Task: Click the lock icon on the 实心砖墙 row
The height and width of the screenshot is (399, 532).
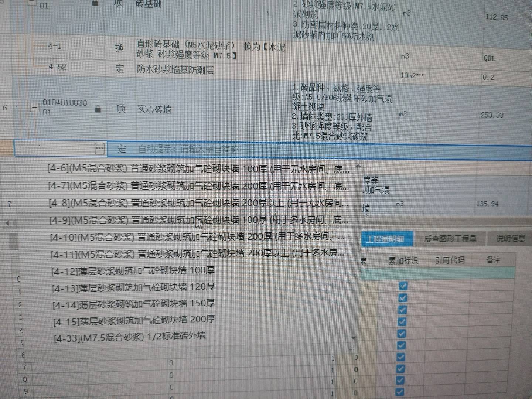Action: [98, 109]
